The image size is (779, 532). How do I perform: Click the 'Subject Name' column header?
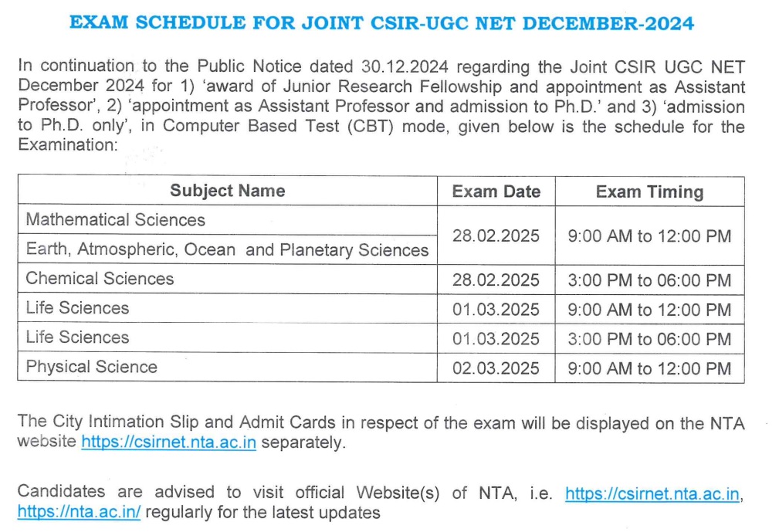tap(227, 191)
